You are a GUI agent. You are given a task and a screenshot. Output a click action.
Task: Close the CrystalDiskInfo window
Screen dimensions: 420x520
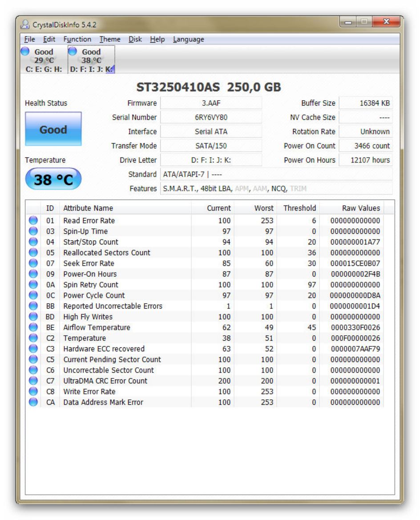point(386,22)
